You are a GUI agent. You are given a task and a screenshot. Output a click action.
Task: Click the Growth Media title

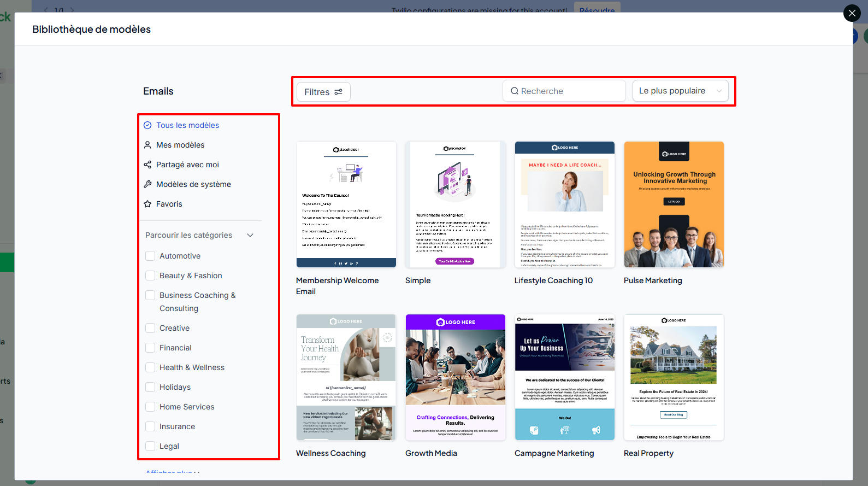[431, 453]
